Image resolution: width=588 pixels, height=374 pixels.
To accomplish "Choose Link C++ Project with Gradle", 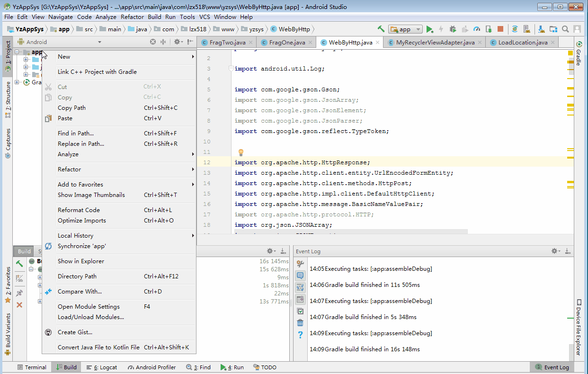I will 119,72.
